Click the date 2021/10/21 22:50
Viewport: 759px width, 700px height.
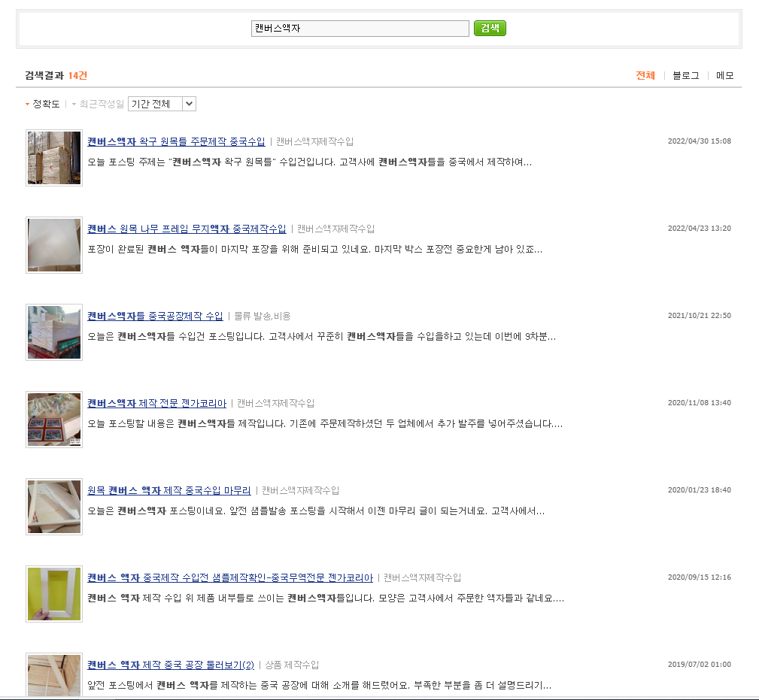(700, 315)
